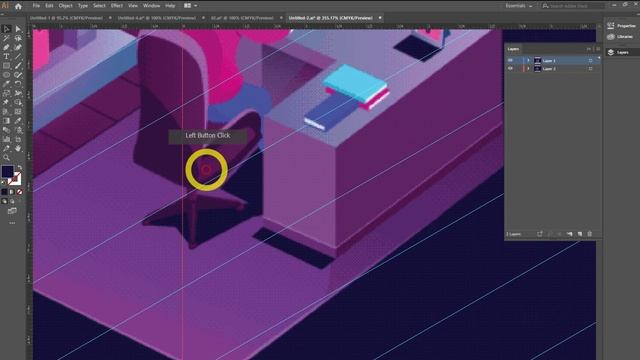Open the Properties panel button
The width and height of the screenshot is (640, 360).
(622, 26)
